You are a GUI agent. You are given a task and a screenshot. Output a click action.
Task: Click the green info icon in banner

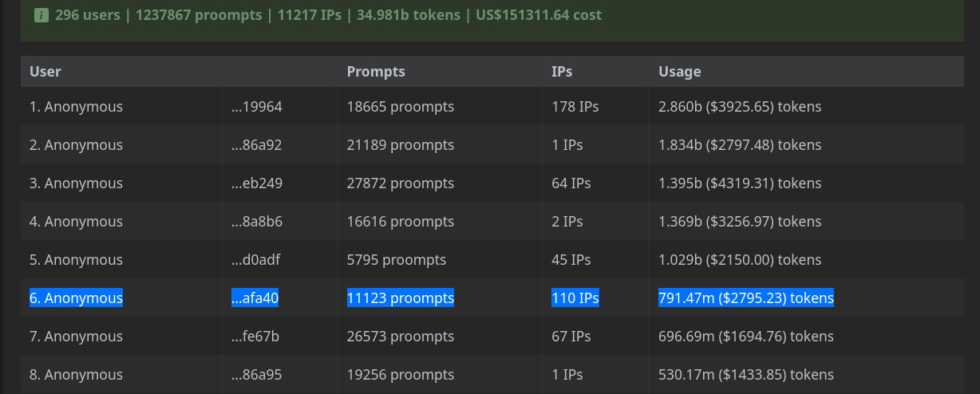41,15
